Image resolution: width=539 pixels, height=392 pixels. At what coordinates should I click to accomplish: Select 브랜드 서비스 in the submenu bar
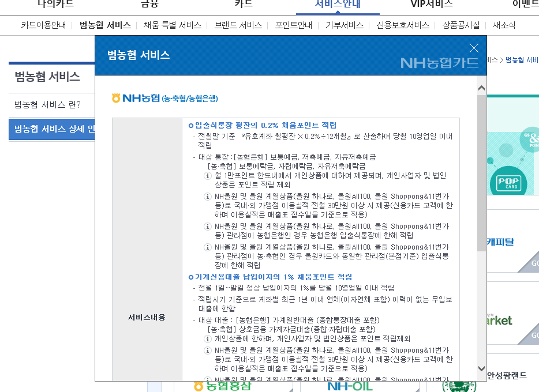[x=238, y=25]
